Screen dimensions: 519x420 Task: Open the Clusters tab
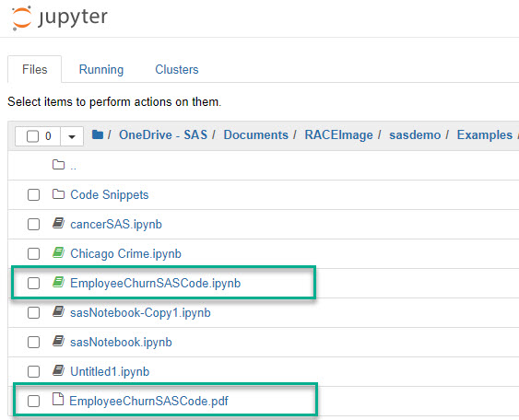coord(177,69)
